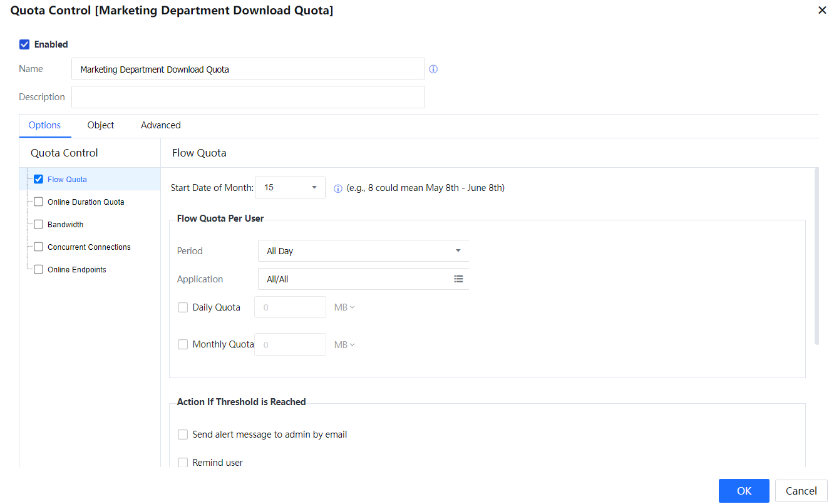Open the Start Date of Month dropdown
The image size is (834, 504).
point(290,188)
